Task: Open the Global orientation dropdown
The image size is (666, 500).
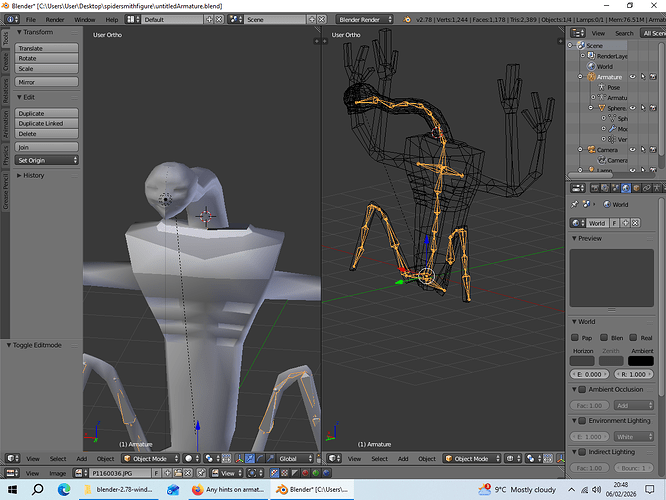Action: (x=295, y=459)
